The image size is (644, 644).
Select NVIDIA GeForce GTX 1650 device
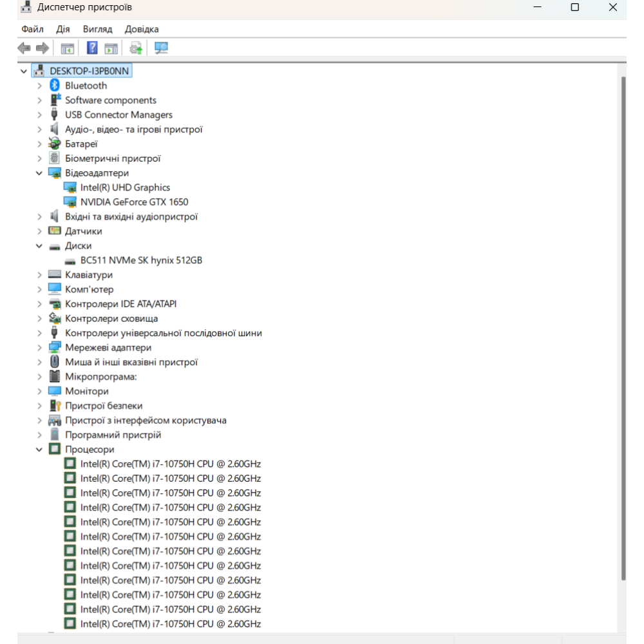click(134, 202)
